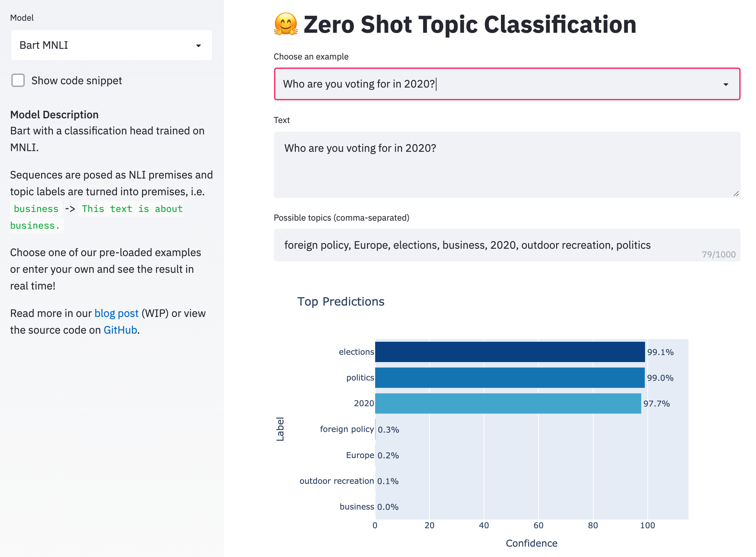Open the Model dropdown arrow
This screenshot has height=557, width=756.
[199, 45]
